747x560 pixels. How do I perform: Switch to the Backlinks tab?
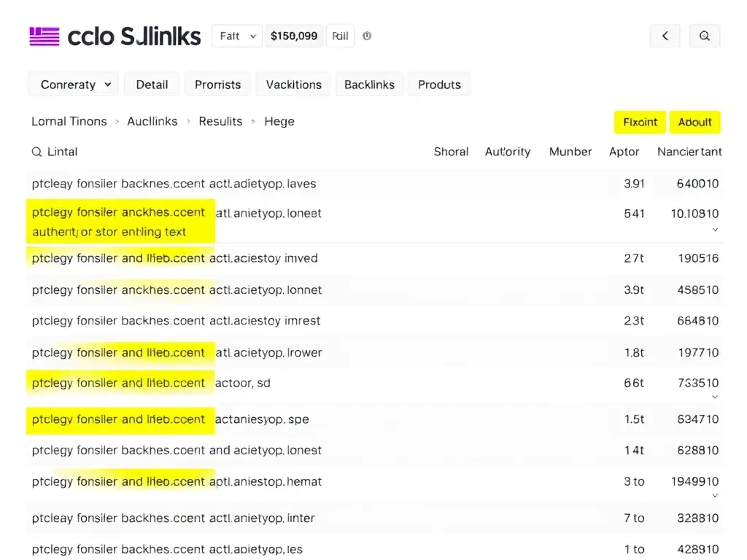coord(369,85)
